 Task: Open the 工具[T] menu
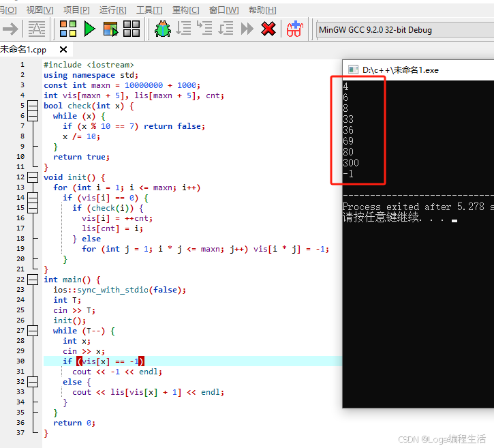point(149,10)
